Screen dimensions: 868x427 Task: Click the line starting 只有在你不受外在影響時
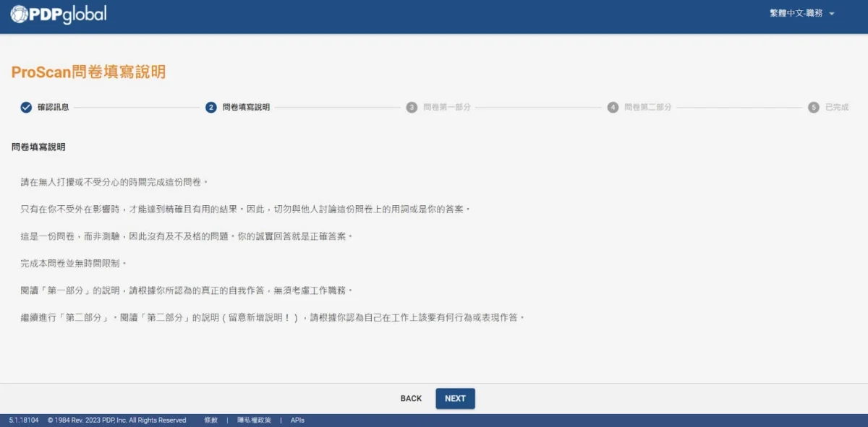(246, 210)
